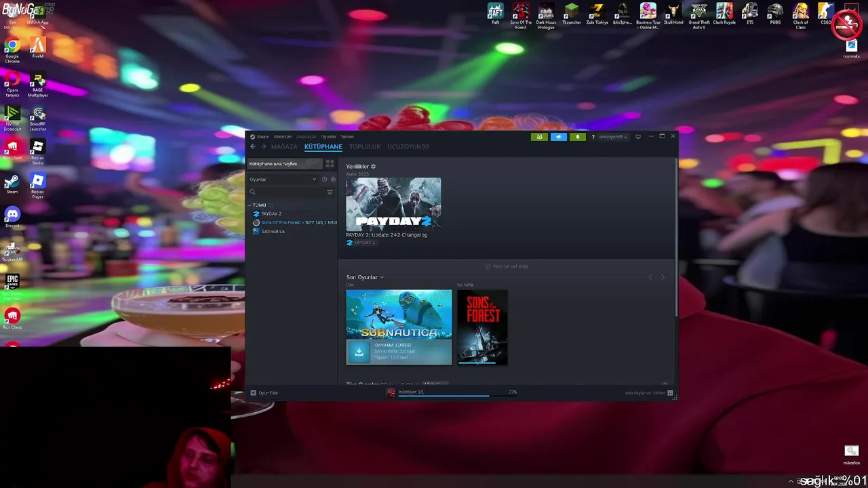Open Grand Theft Auto V desktop shortcut
The image size is (868, 488).
(699, 16)
